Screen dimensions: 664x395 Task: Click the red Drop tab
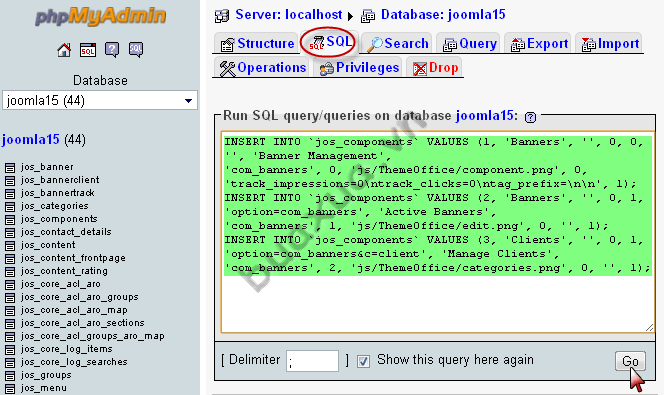tap(435, 68)
